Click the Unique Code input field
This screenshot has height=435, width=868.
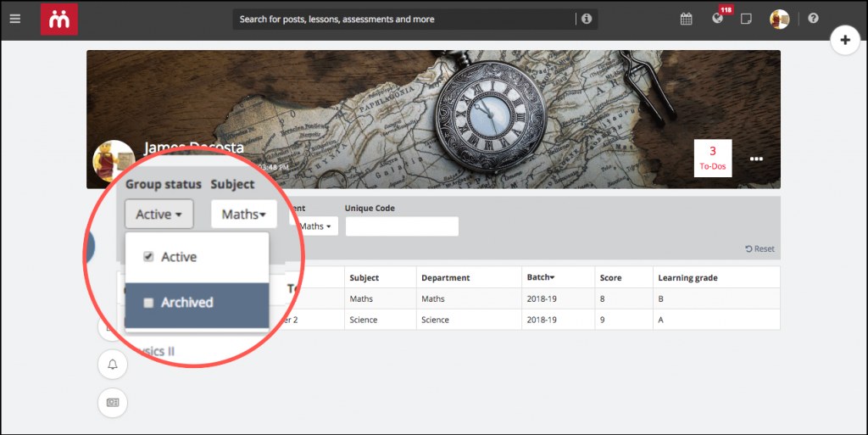(402, 226)
